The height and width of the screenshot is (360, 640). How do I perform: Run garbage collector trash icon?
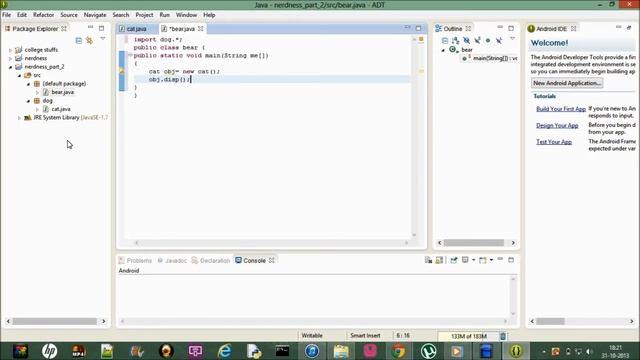coord(503,336)
